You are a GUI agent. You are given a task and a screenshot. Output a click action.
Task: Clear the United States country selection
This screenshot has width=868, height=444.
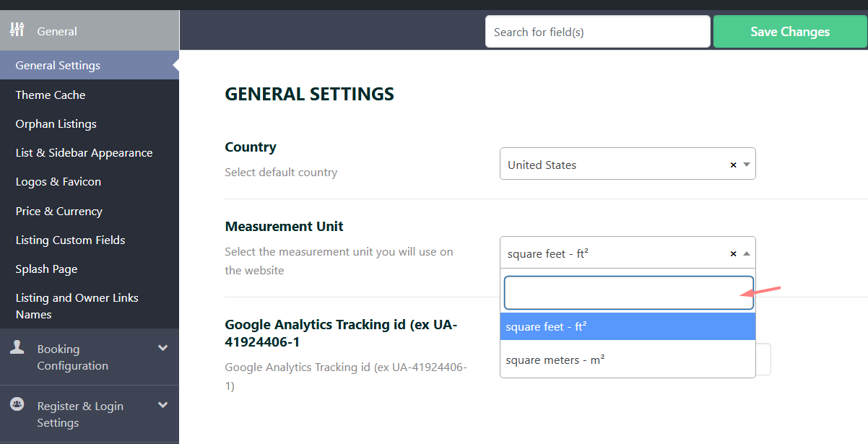click(733, 165)
